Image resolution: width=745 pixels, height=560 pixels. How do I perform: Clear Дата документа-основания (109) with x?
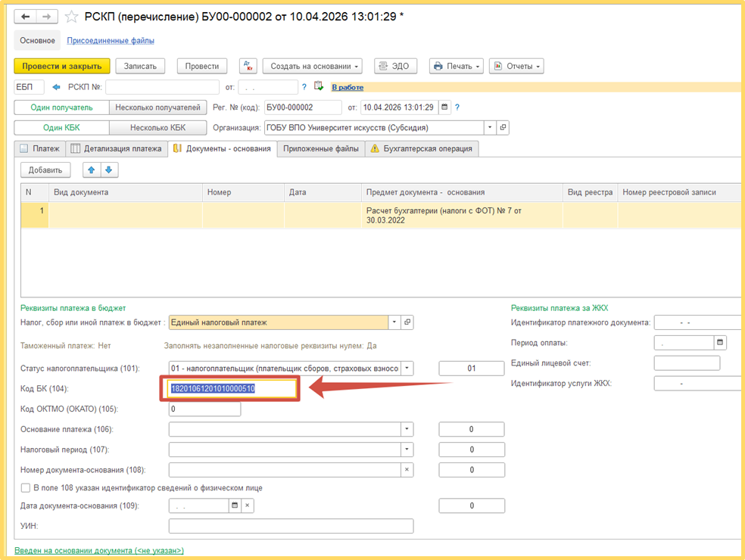coord(247,506)
